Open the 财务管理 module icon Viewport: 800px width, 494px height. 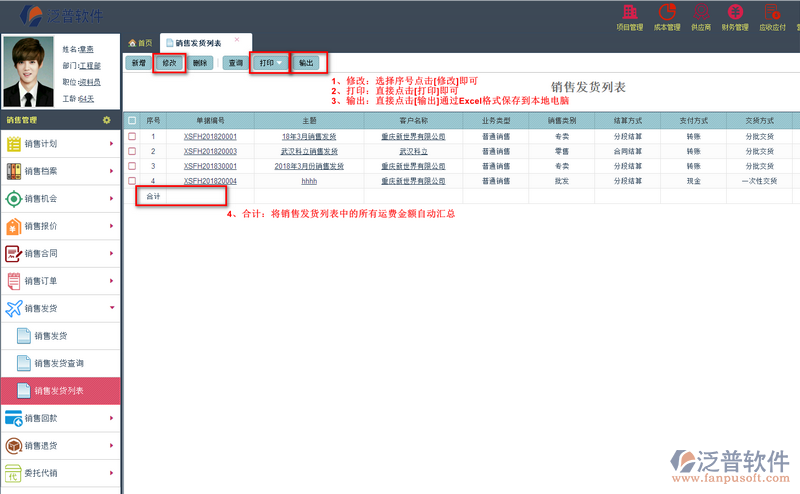[x=735, y=12]
